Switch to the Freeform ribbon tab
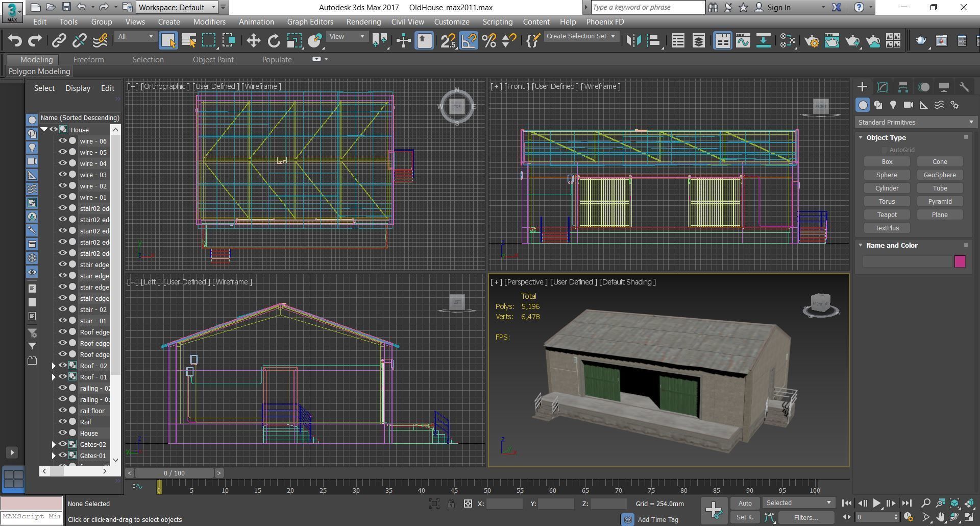 (88, 60)
